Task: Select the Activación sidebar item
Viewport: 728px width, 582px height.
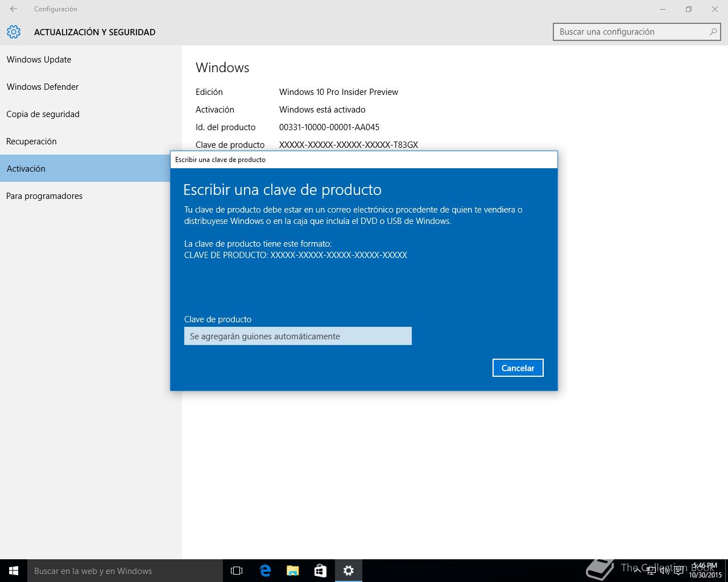Action: coord(85,168)
